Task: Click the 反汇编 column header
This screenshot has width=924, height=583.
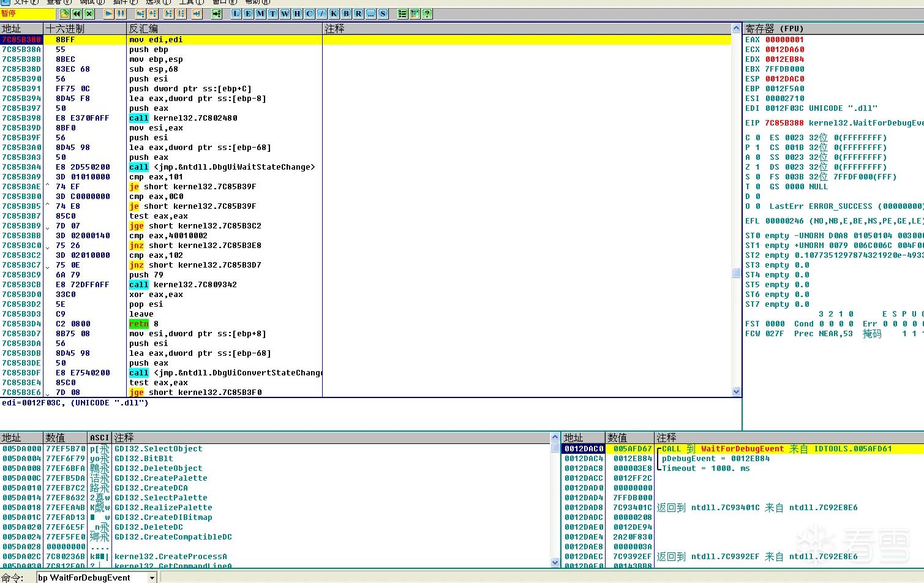Action: [x=224, y=29]
